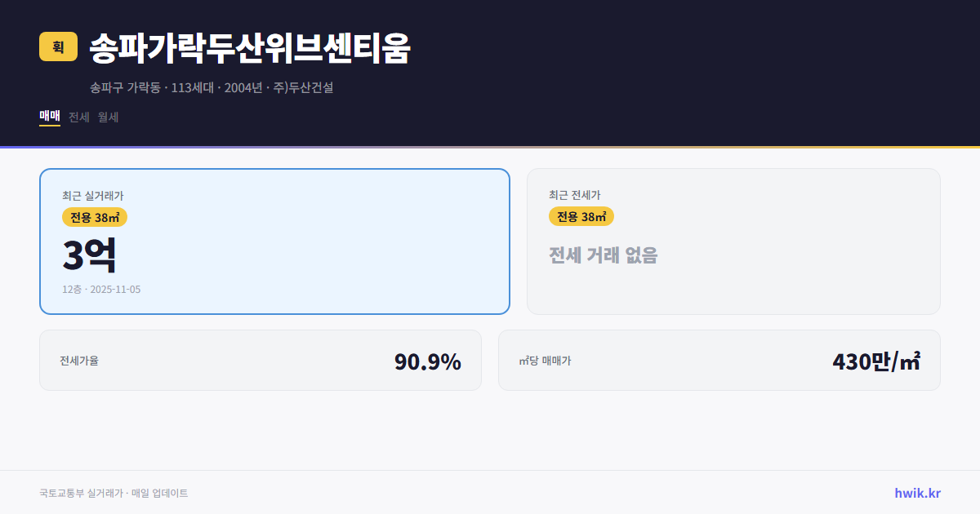Click the 전세 거래 없음 placeholder text
The height and width of the screenshot is (514, 980).
604,257
